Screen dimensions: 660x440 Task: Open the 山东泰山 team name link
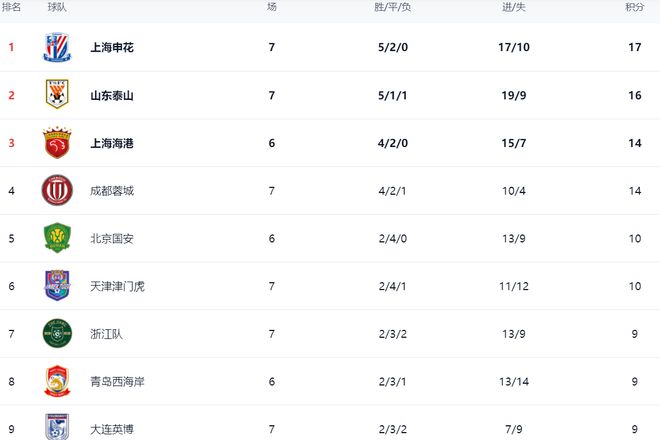[x=112, y=96]
